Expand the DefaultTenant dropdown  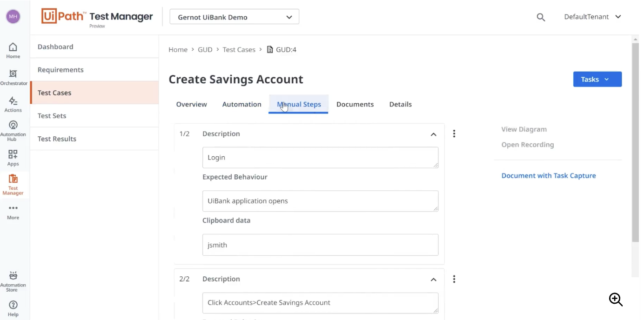[x=592, y=17]
